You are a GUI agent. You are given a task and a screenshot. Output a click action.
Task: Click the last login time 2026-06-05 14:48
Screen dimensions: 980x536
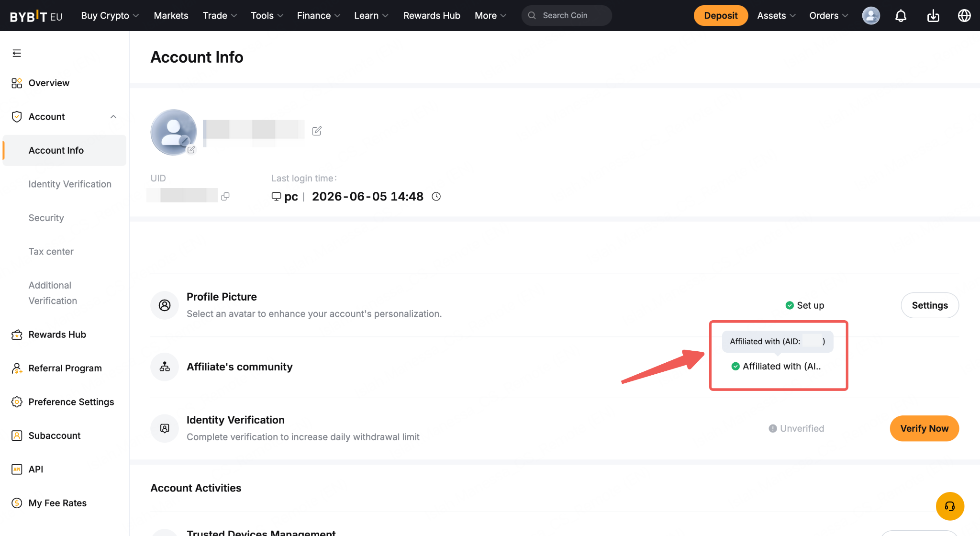click(367, 196)
